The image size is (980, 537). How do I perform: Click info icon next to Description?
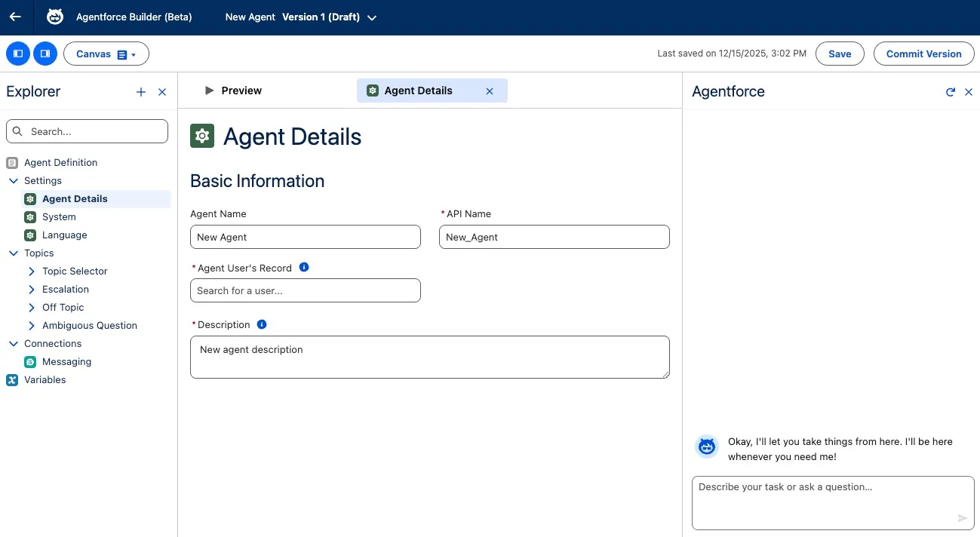[x=262, y=324]
